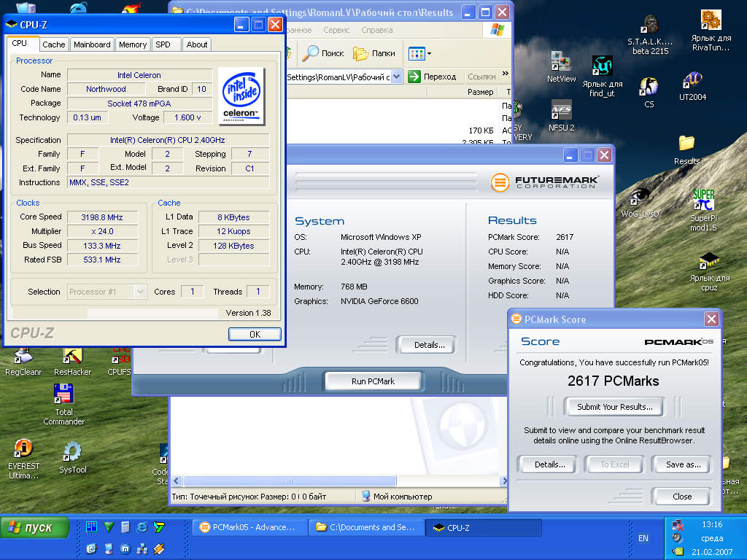Click the disabled To Excel button
The height and width of the screenshot is (560, 747).
[614, 464]
